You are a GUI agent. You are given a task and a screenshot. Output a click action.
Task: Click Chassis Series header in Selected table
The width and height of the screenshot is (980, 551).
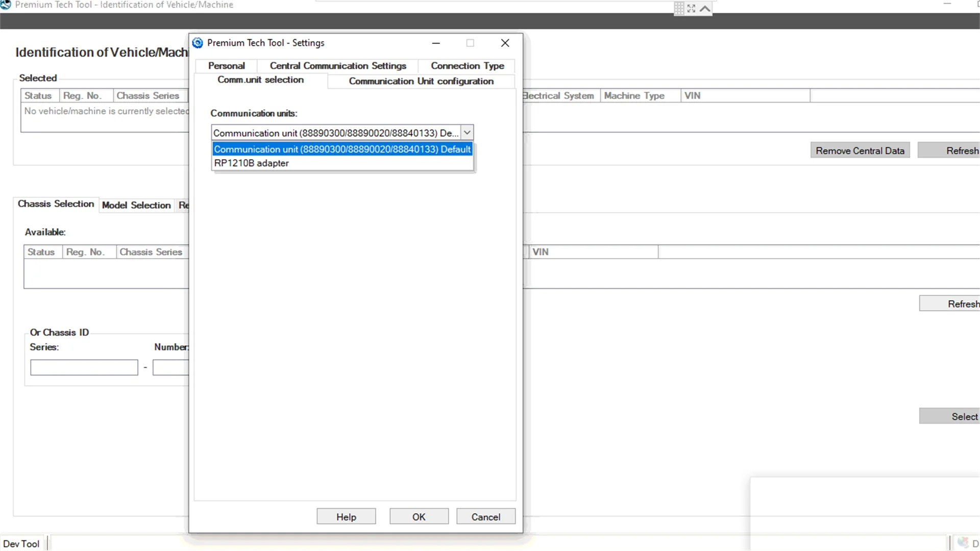point(151,96)
